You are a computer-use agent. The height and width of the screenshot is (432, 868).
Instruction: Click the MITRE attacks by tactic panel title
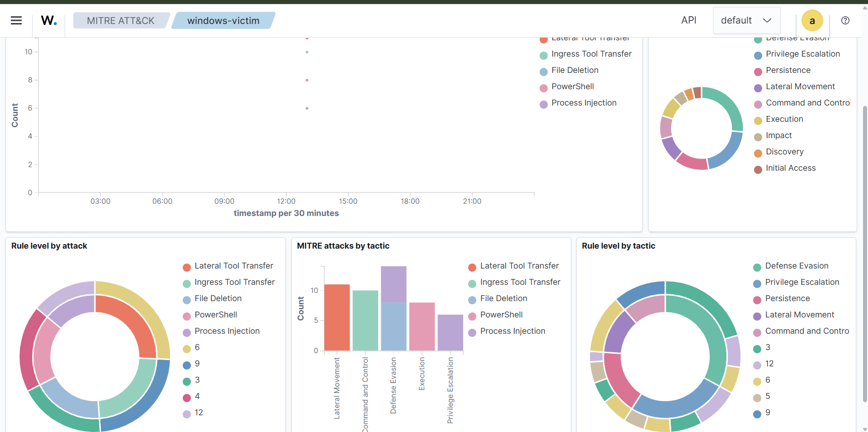click(x=343, y=246)
